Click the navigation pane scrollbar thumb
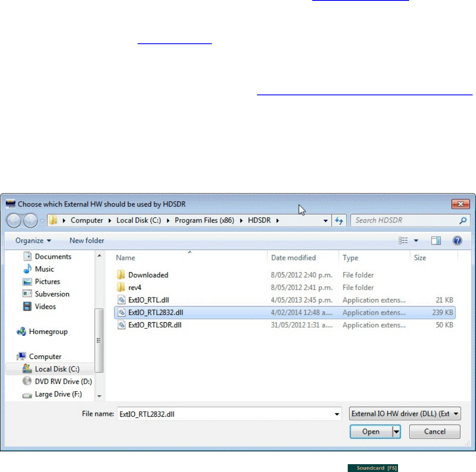 [x=99, y=340]
